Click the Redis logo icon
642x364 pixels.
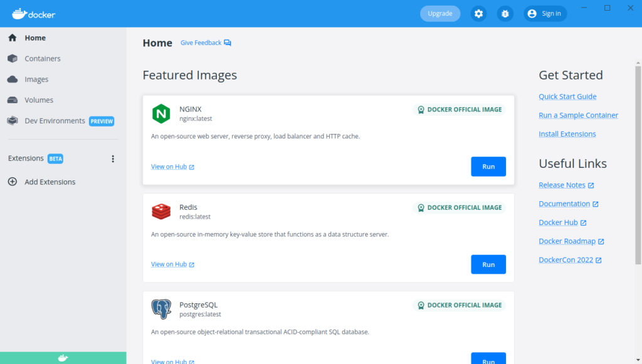tap(161, 212)
